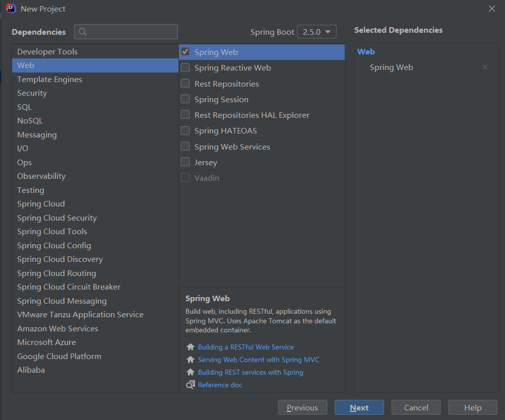505x420 pixels.
Task: Focus the dependencies search field
Action: [x=132, y=32]
